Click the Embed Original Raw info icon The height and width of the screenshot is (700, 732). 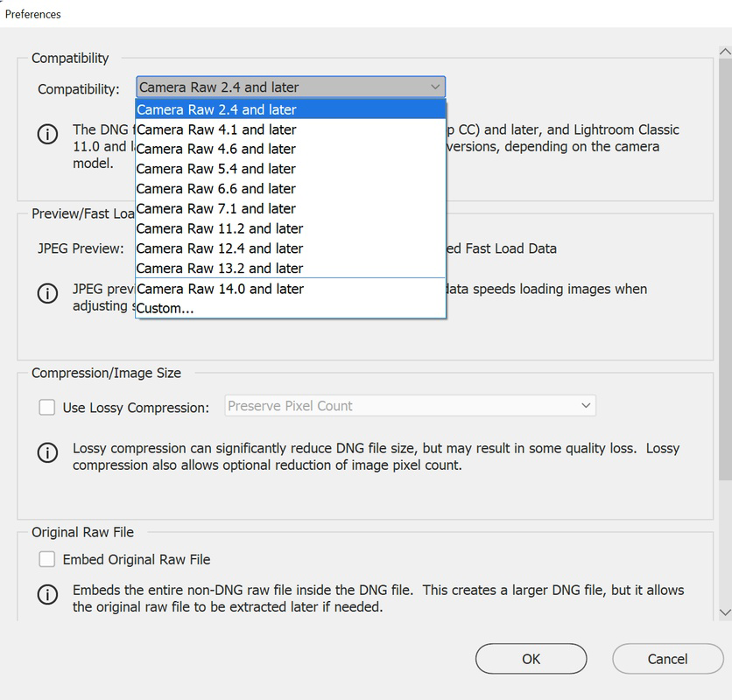pos(47,594)
